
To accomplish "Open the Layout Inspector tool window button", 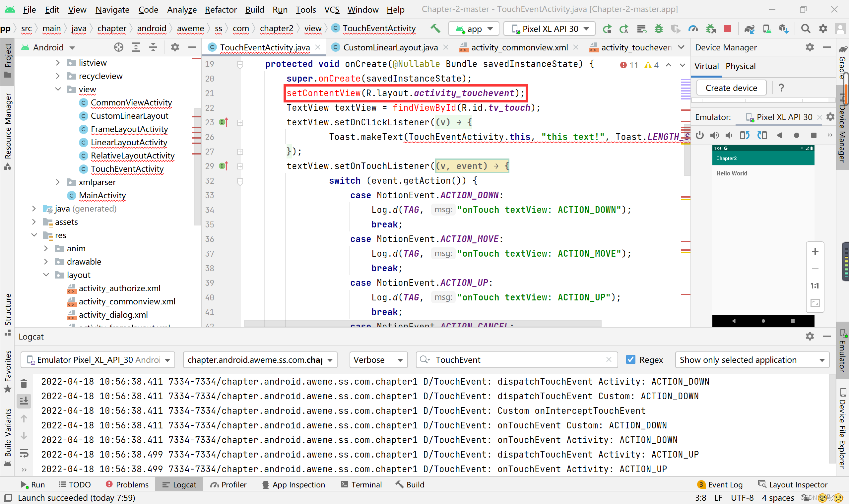I will pyautogui.click(x=793, y=485).
